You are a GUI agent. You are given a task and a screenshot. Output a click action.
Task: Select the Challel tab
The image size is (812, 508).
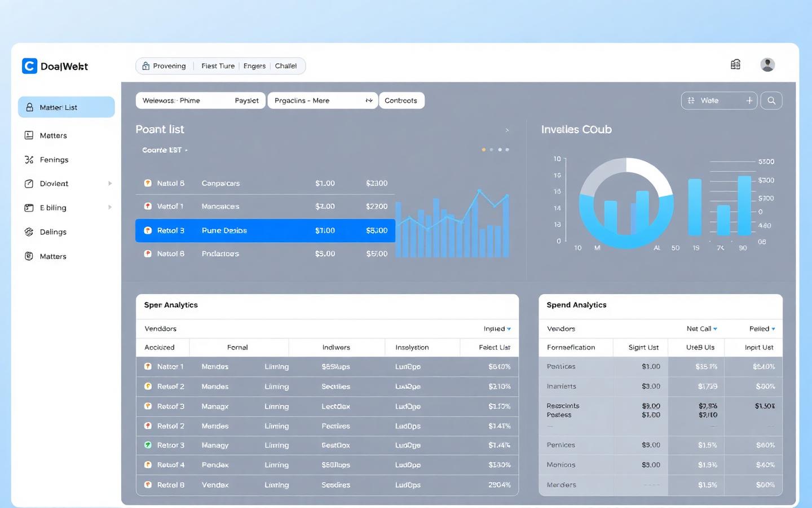(286, 66)
